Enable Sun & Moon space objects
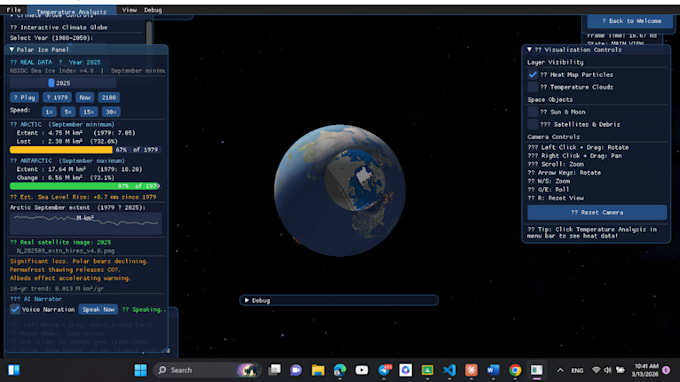 click(x=533, y=112)
